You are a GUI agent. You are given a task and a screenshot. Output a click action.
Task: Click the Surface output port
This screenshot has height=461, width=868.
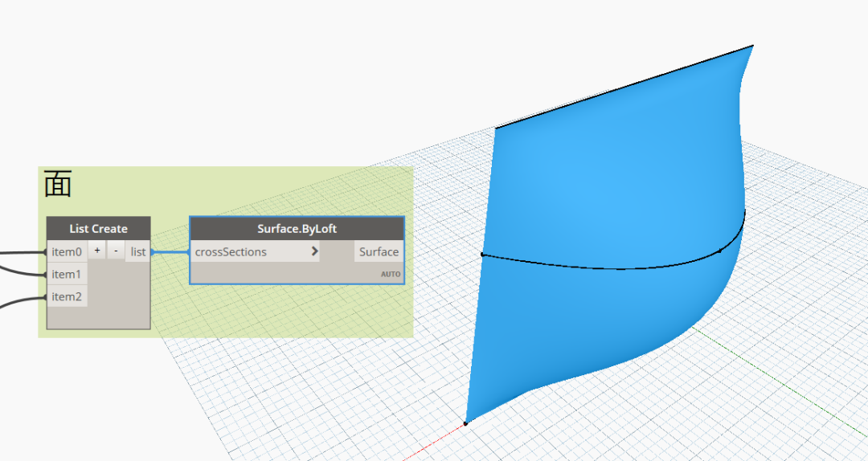[379, 252]
